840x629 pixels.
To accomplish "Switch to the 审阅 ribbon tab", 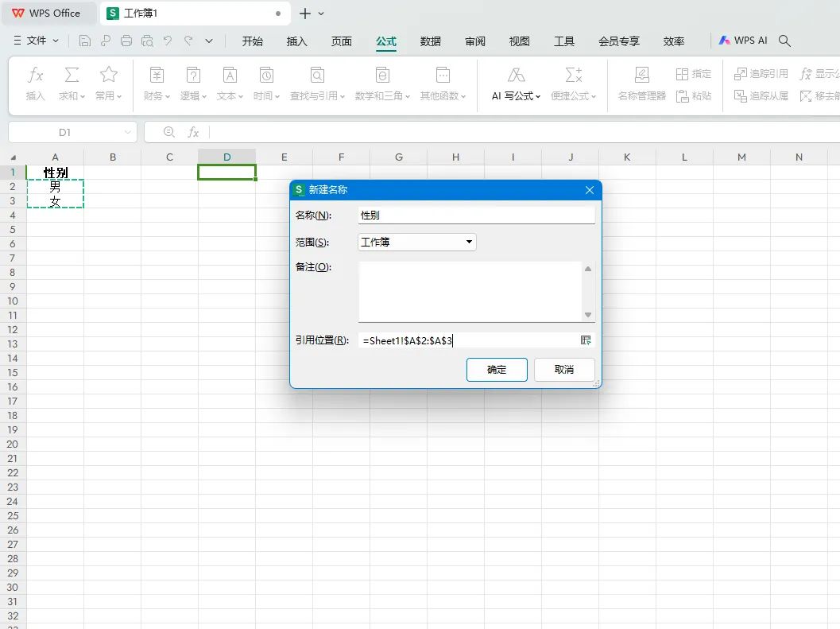I will (475, 41).
